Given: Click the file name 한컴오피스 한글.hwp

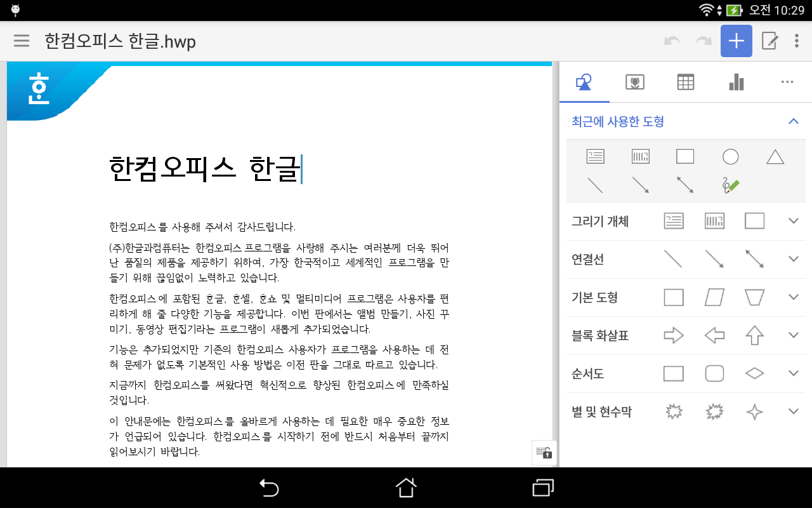Looking at the screenshot, I should coord(120,41).
